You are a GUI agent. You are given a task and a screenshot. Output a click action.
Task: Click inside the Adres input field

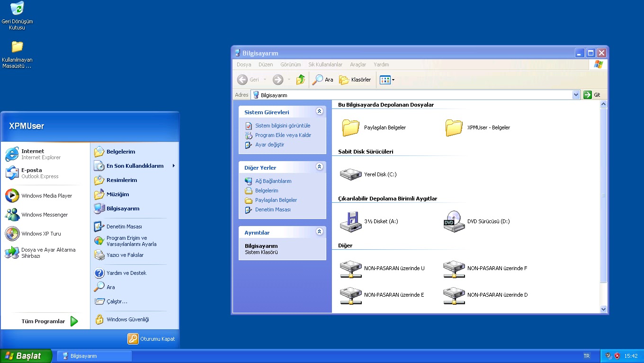point(412,95)
